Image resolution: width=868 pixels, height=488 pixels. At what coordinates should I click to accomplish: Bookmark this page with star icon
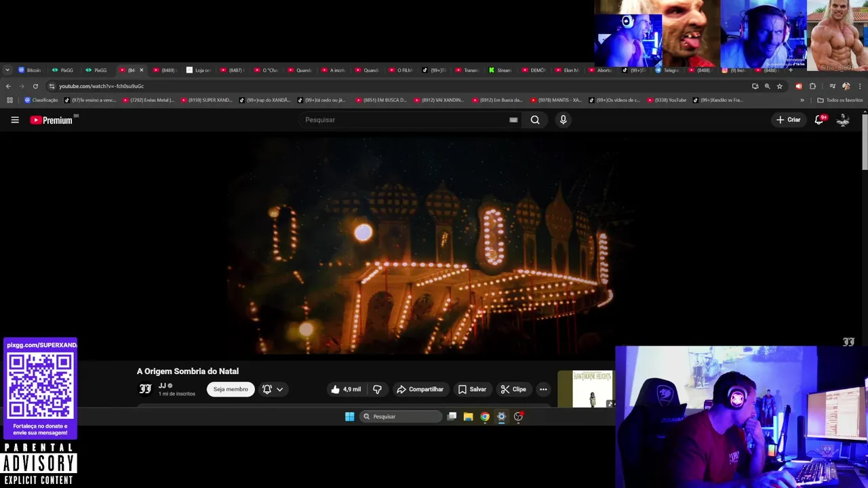(x=780, y=86)
